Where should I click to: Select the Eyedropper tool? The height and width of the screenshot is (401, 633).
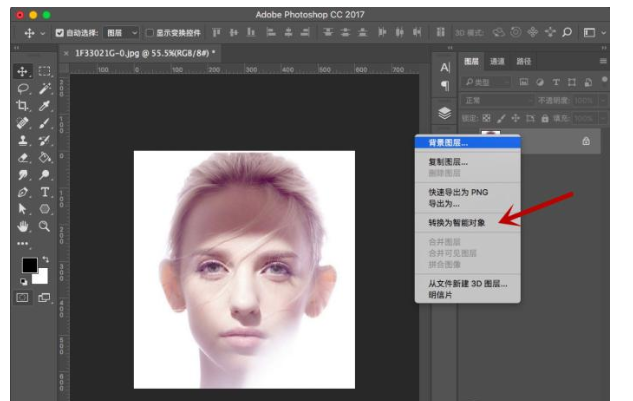pos(45,106)
